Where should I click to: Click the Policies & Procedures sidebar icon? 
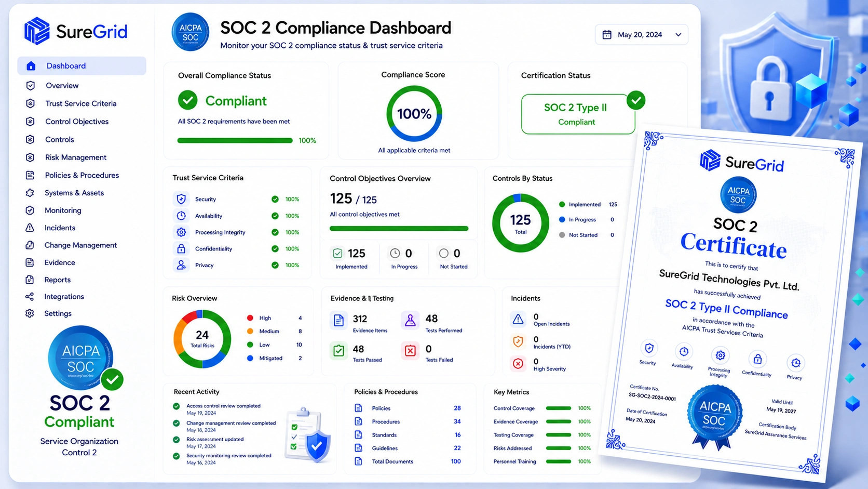pos(30,175)
